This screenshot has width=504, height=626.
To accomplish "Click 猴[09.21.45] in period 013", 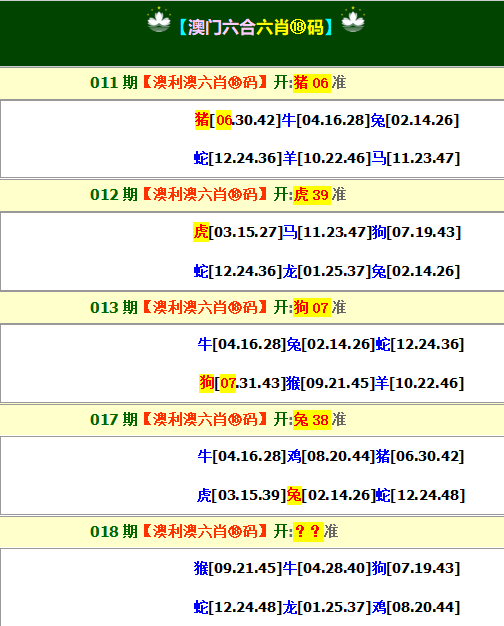I will click(331, 383).
